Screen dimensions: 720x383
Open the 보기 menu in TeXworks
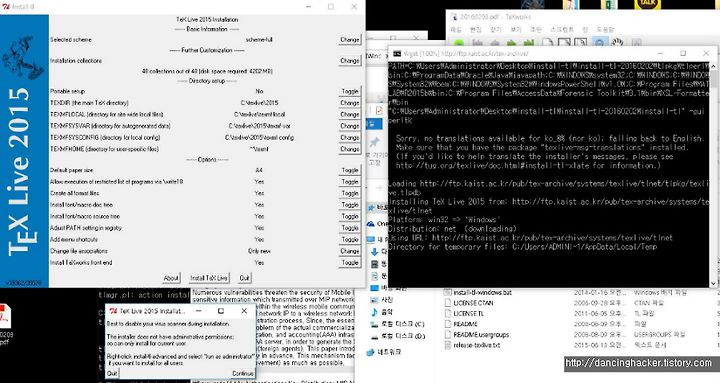coord(516,29)
